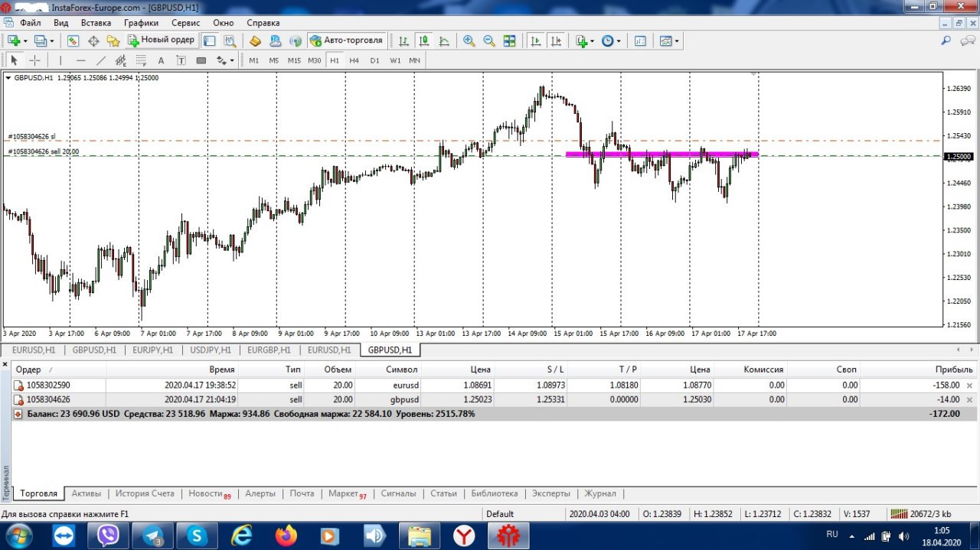Show the Navigator panel (folder star icon)

[x=113, y=41]
